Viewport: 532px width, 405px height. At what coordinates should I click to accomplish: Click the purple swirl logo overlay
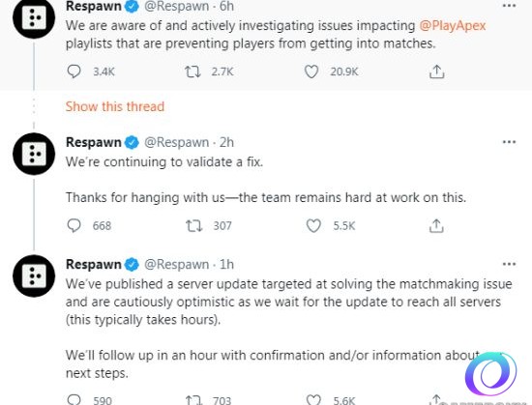490,374
